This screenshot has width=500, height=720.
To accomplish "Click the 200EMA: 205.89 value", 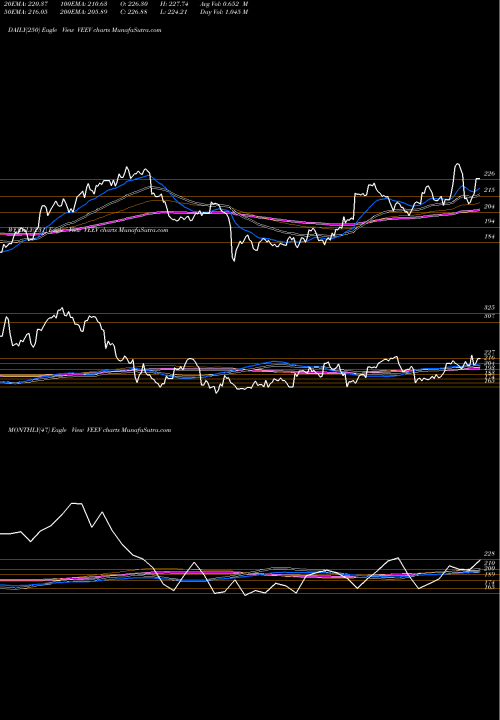I will (x=84, y=12).
